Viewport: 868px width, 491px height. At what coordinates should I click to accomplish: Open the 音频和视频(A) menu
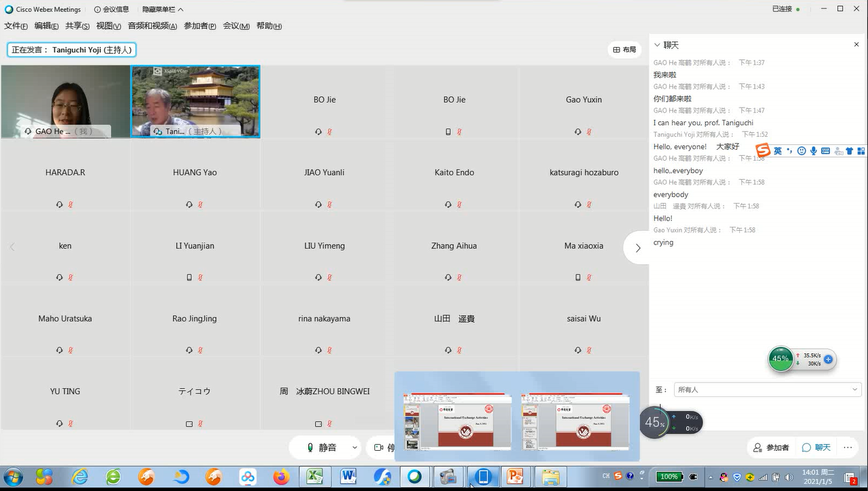[152, 26]
